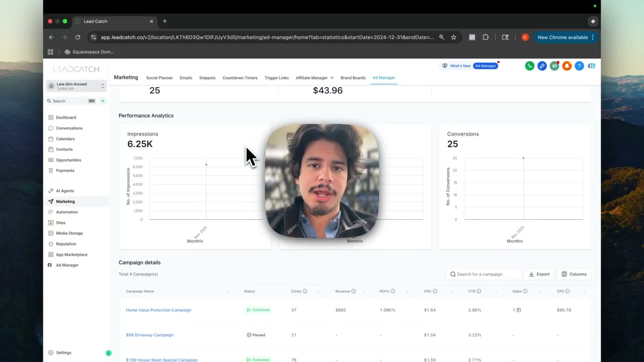Open Reputation in the sidebar
644x362 pixels.
click(66, 244)
